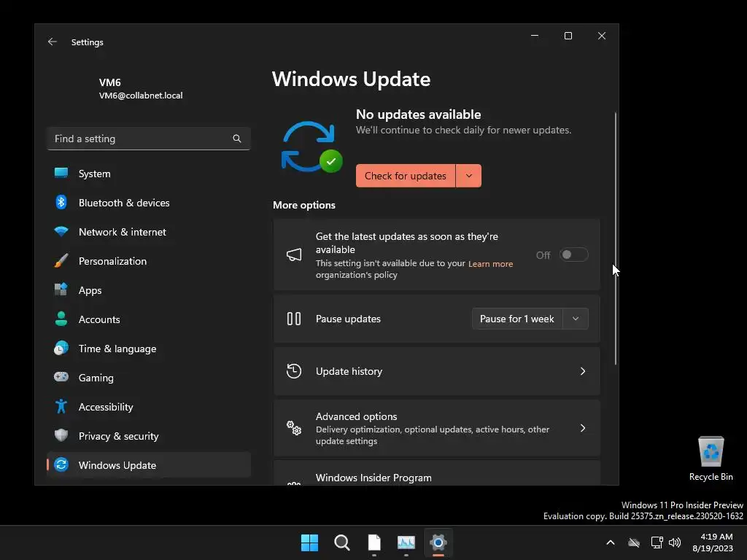Click the network status icon in tray
Image resolution: width=747 pixels, height=560 pixels.
pyautogui.click(x=657, y=542)
